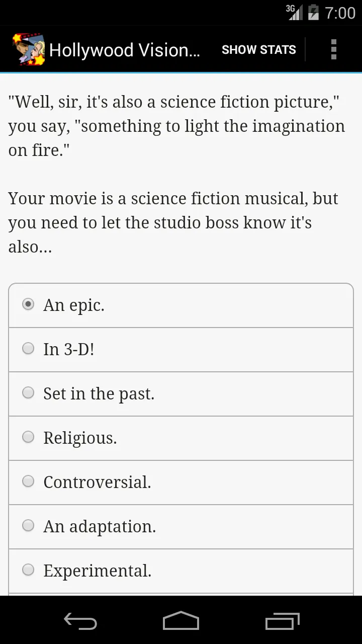Screen dimensions: 362x644
Task: Tap the "Controversial." answer row label
Action: click(97, 482)
